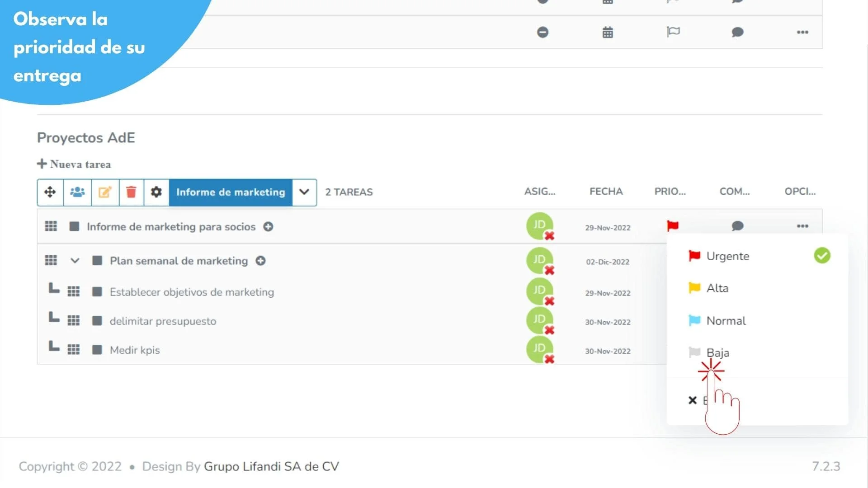Open the dropdown arrow next to Informe de marketing
The image size is (868, 488).
304,192
